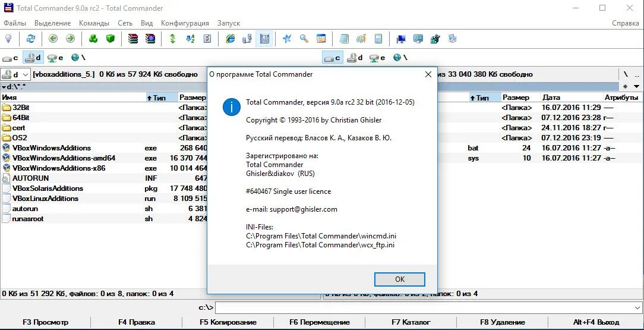This screenshot has height=330, width=644.
Task: Open the Справка menu
Action: [x=626, y=23]
